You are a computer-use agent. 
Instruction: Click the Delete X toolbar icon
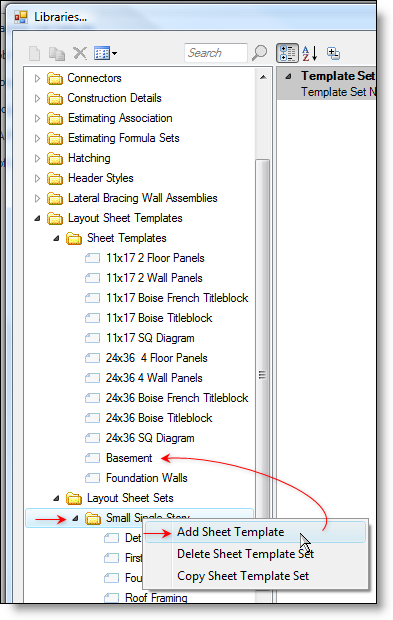coord(80,53)
